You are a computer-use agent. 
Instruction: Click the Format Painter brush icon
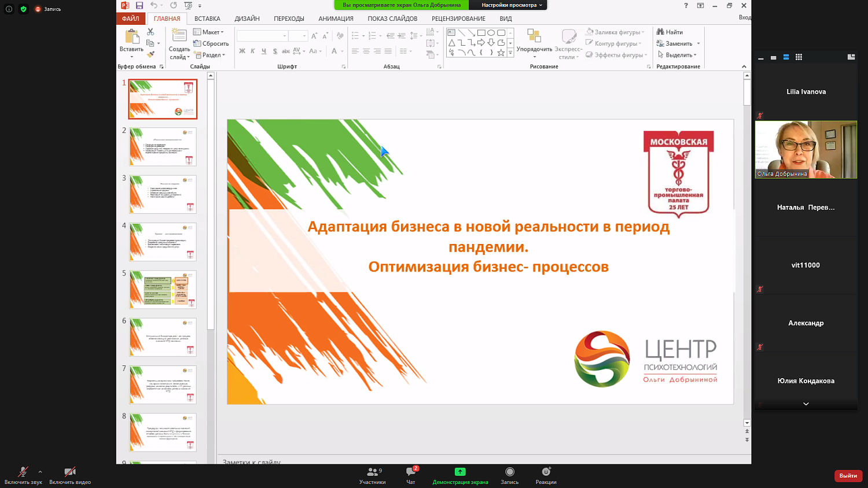pos(150,55)
